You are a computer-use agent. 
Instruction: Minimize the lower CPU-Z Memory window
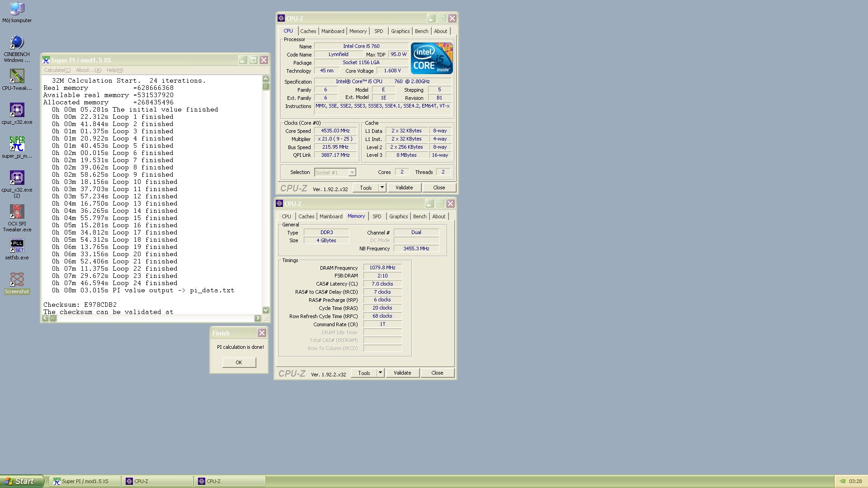[x=429, y=203]
